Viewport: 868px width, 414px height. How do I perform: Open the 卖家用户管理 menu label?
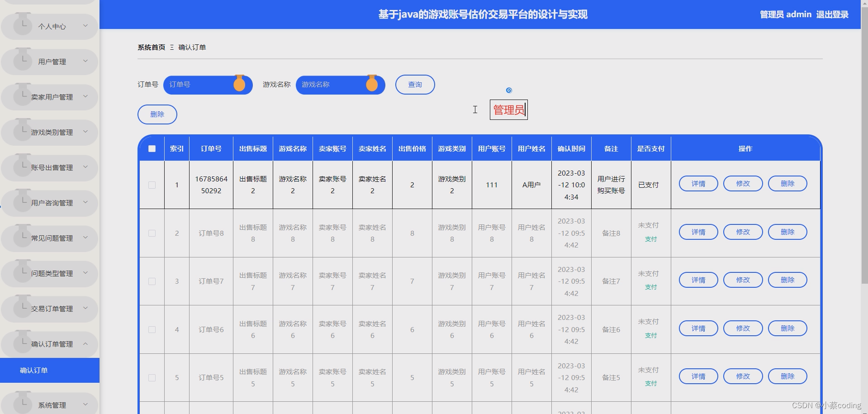[52, 97]
